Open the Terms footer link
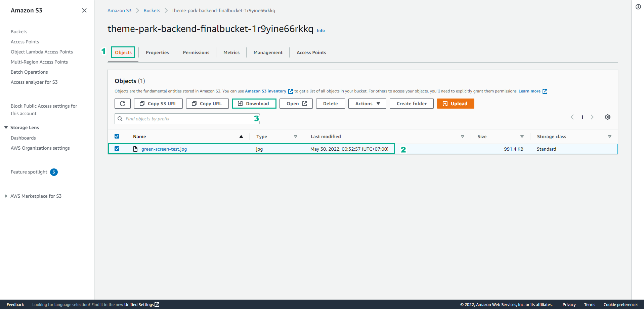Image resolution: width=644 pixels, height=309 pixels. [590, 305]
